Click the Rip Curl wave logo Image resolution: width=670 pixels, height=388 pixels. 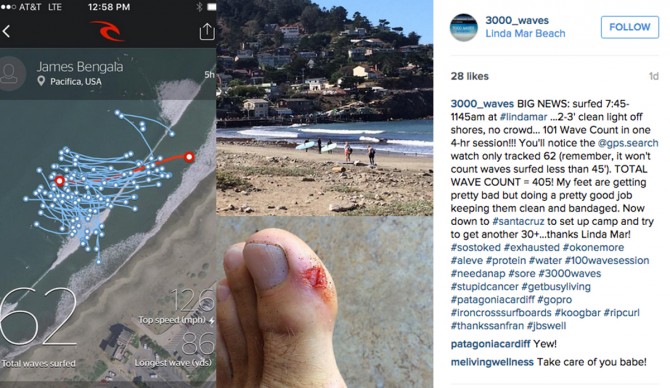click(107, 31)
